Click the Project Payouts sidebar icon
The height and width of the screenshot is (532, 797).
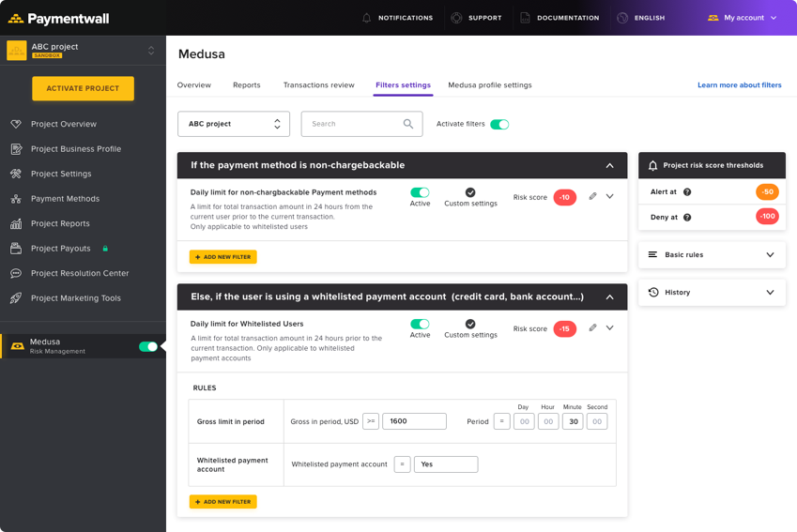[16, 249]
